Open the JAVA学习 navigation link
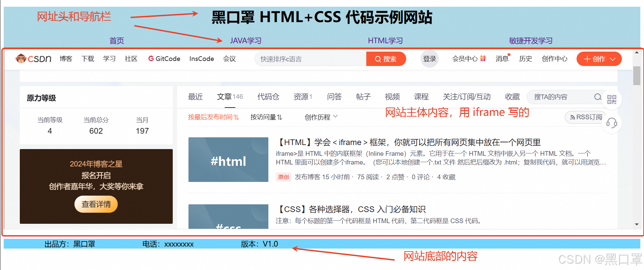644x270 pixels. 246,41
